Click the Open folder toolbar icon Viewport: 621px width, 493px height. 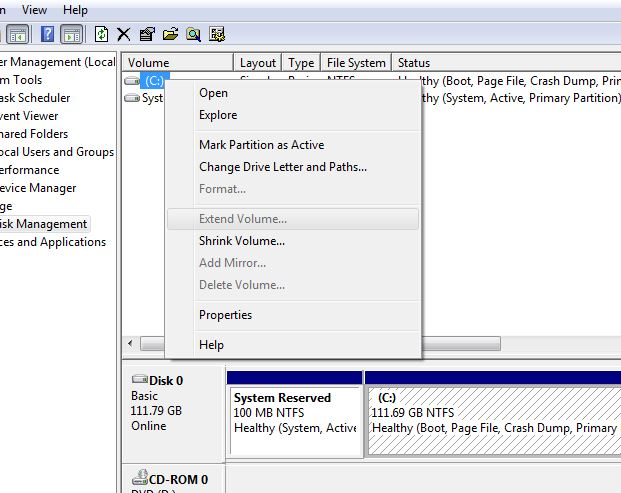pos(170,34)
